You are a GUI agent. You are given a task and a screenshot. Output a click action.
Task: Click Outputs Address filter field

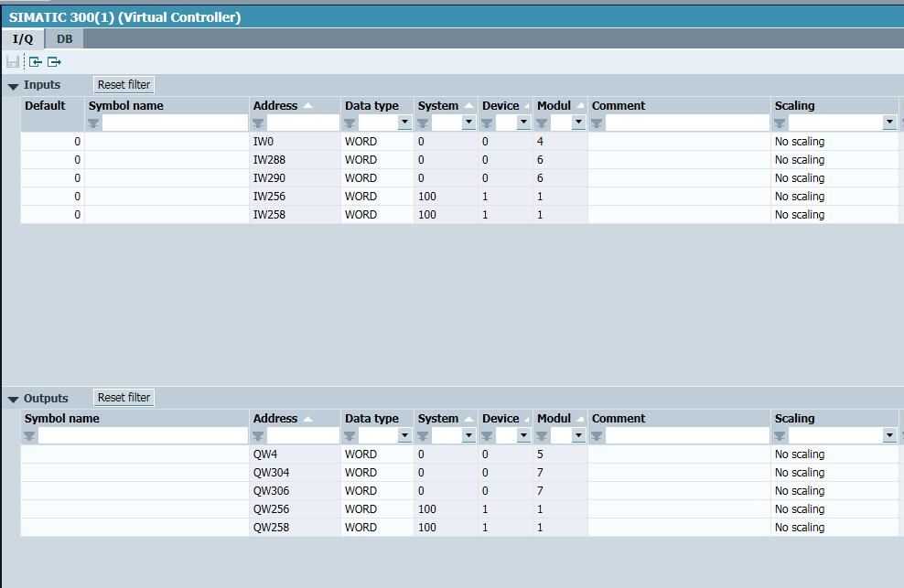tap(303, 436)
